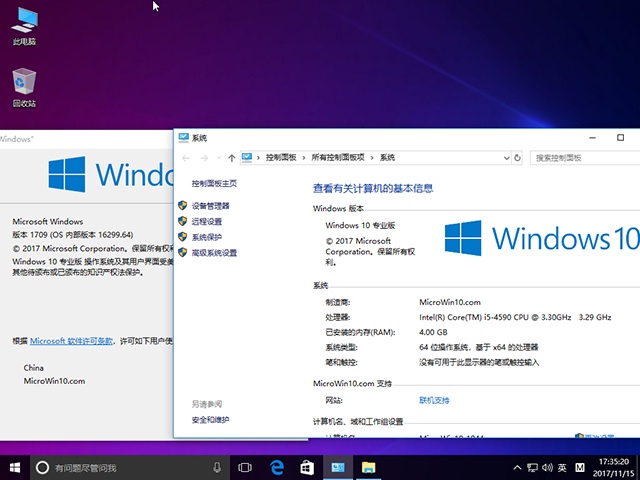Viewport: 640px width, 480px height.
Task: Open 联机支持 website link
Action: pyautogui.click(x=434, y=400)
